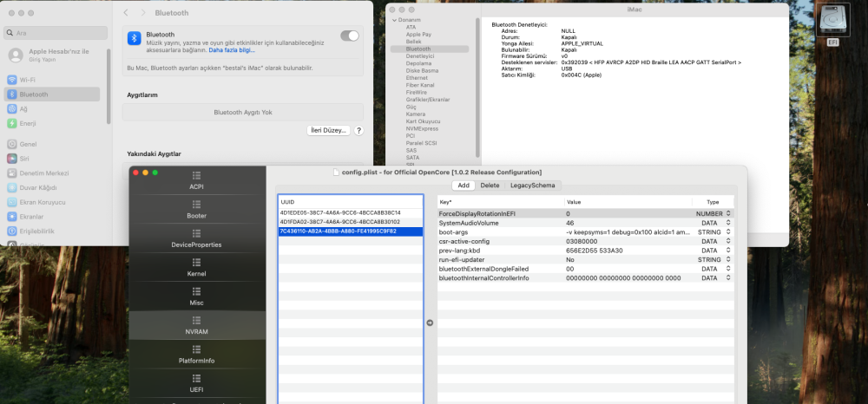Select Kamera in system report sidebar
This screenshot has width=868, height=404.
pyautogui.click(x=415, y=114)
